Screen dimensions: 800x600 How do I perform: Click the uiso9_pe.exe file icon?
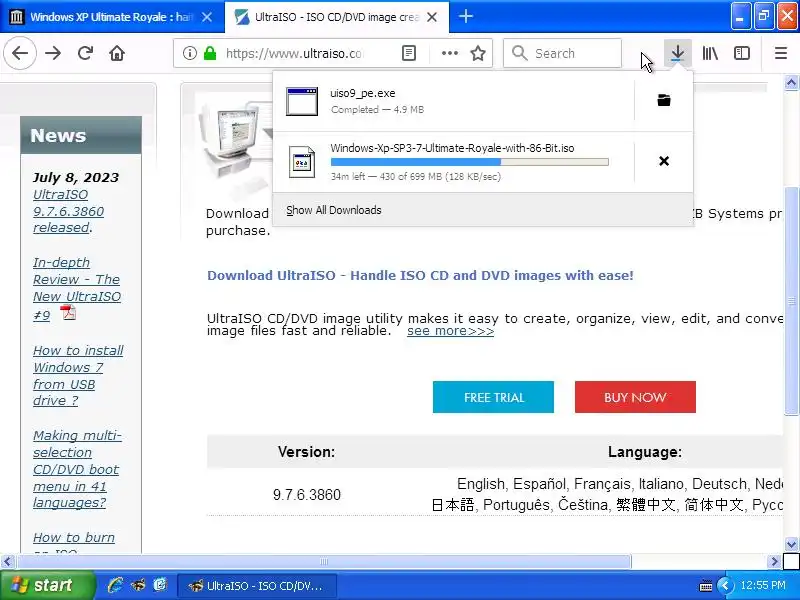click(302, 101)
